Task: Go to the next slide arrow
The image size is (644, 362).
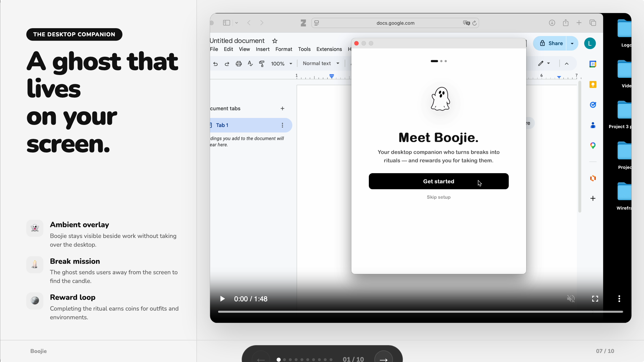Action: point(383,358)
